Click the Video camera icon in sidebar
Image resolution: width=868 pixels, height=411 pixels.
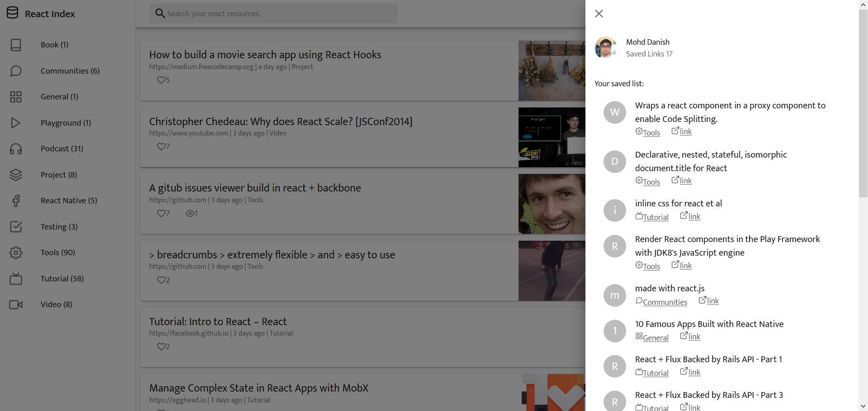(x=16, y=304)
